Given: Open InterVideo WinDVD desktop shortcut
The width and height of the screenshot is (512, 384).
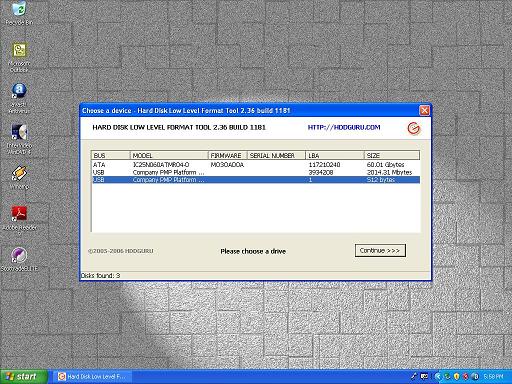Looking at the screenshot, I should 19,139.
